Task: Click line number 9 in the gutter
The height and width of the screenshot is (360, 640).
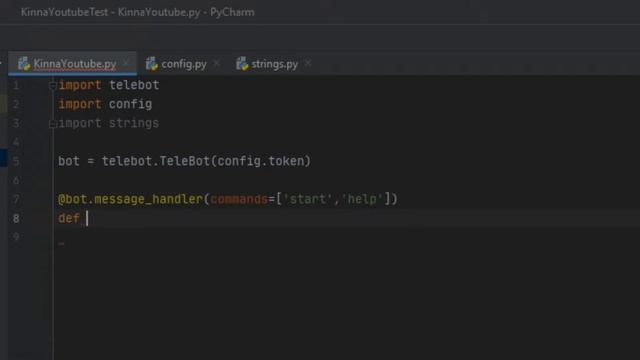Action: 16,238
